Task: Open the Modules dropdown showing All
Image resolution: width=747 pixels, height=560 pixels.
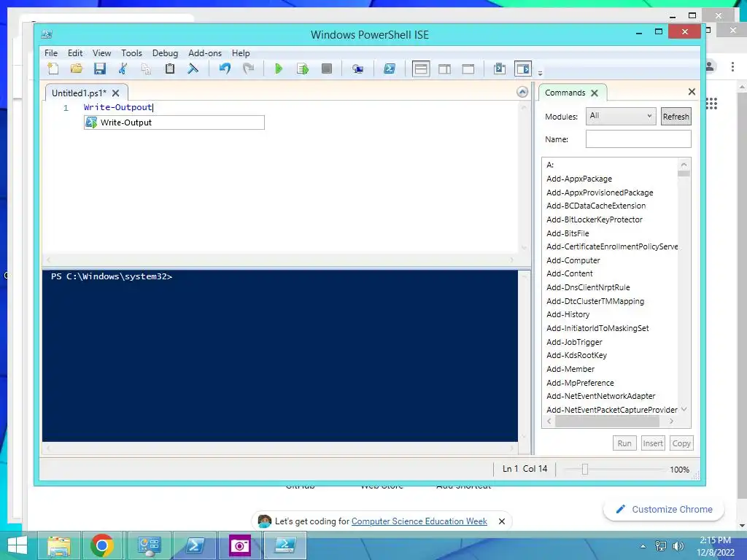Action: tap(620, 116)
